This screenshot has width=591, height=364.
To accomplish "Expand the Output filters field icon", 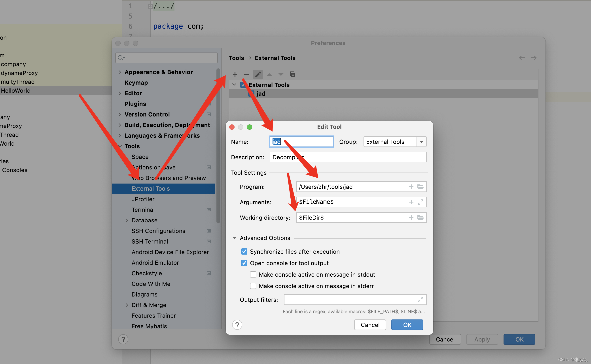I will click(421, 300).
